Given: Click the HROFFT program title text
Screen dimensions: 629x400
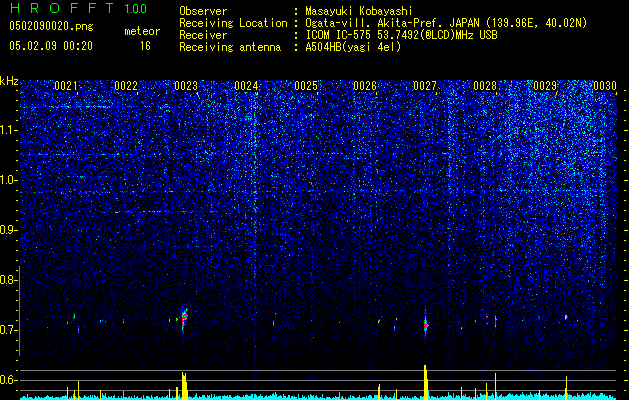Looking at the screenshot, I should coord(63,8).
